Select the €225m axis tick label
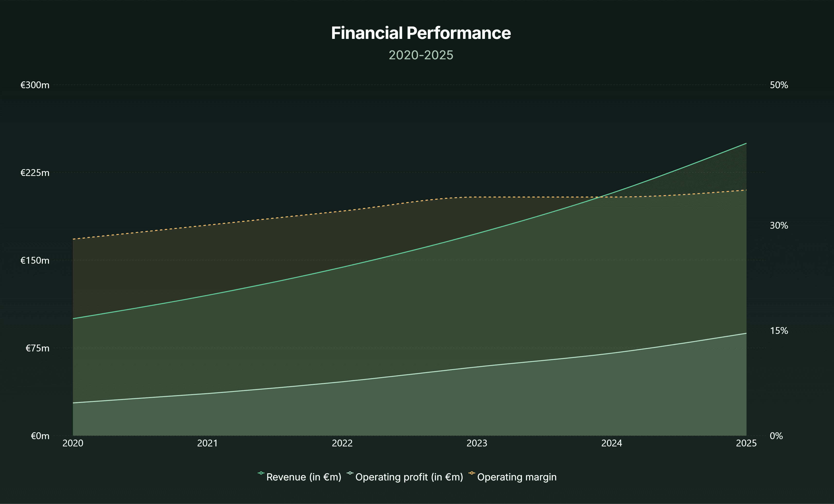 pyautogui.click(x=35, y=173)
